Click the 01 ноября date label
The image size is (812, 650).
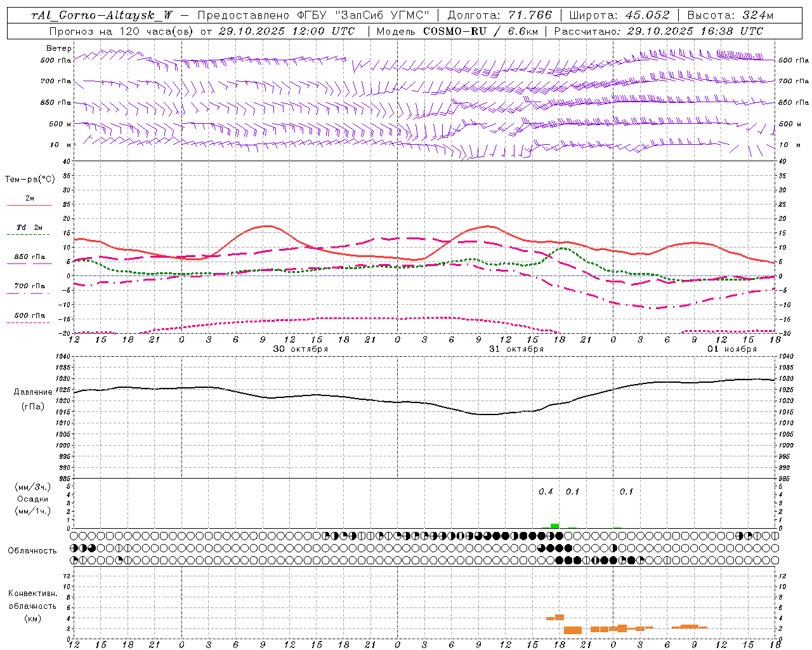point(732,349)
